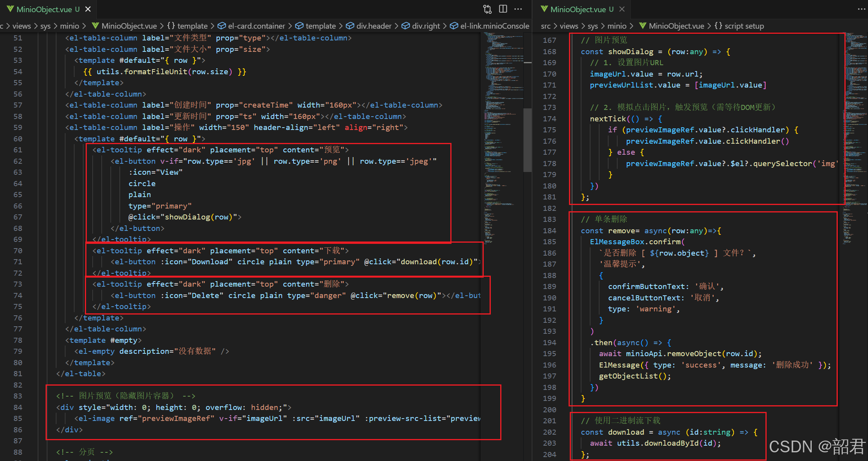Expand the template breadcrumb with braces icon

(x=192, y=26)
